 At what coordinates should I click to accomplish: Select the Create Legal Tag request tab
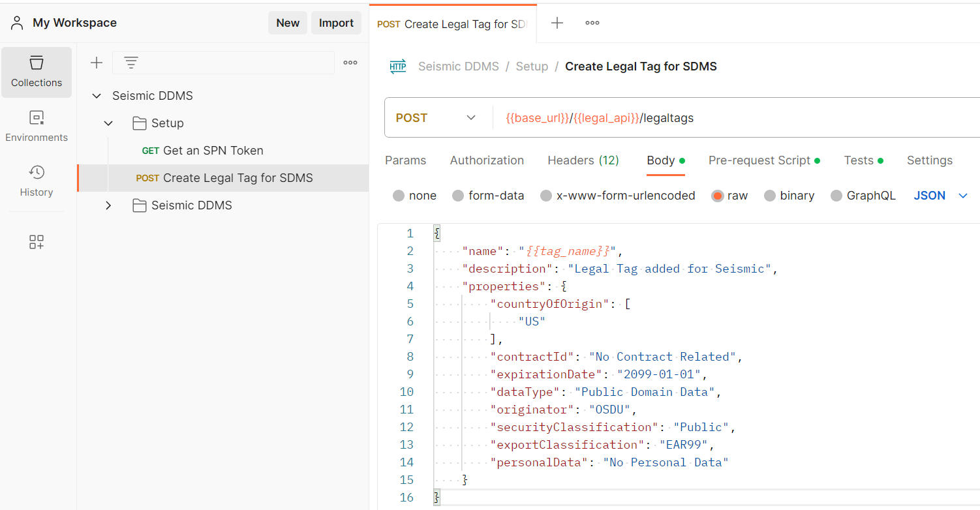pyautogui.click(x=453, y=24)
